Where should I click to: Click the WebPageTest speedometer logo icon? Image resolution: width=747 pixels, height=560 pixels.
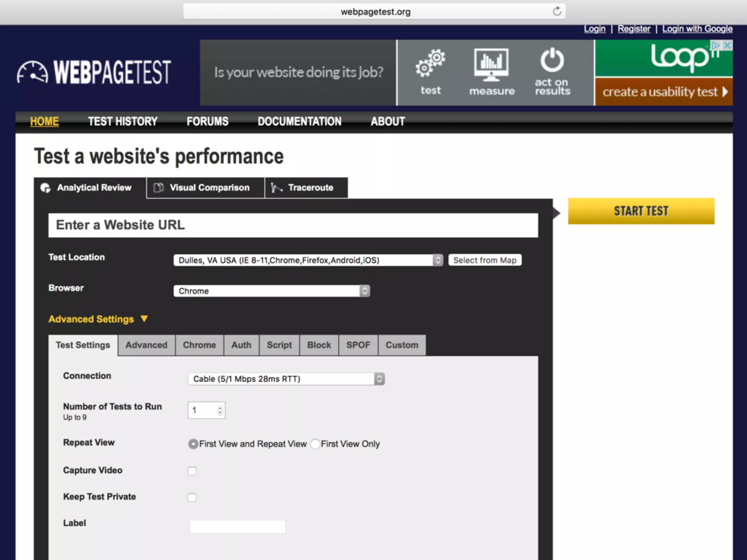tap(32, 72)
